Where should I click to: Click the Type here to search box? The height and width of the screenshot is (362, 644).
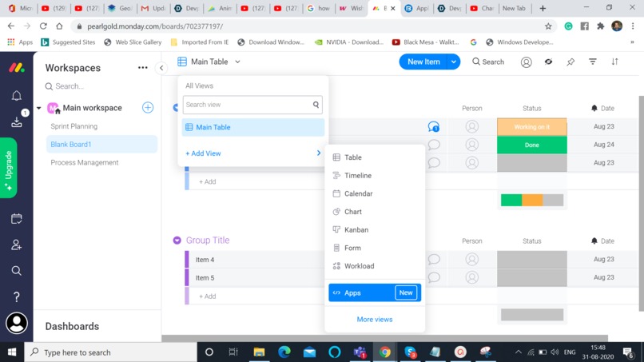pyautogui.click(x=111, y=352)
